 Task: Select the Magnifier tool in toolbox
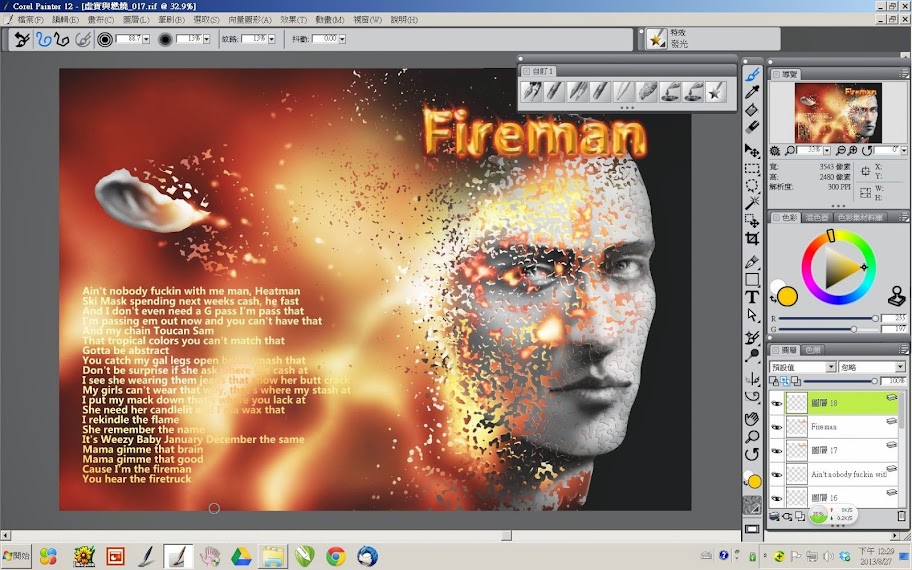752,436
